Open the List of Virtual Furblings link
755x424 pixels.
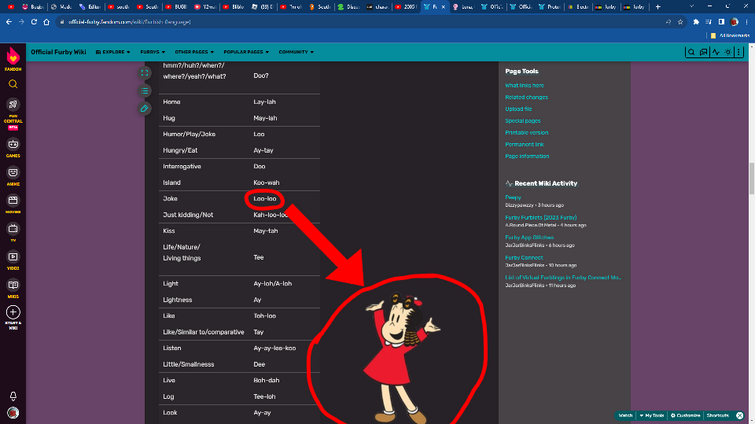563,277
